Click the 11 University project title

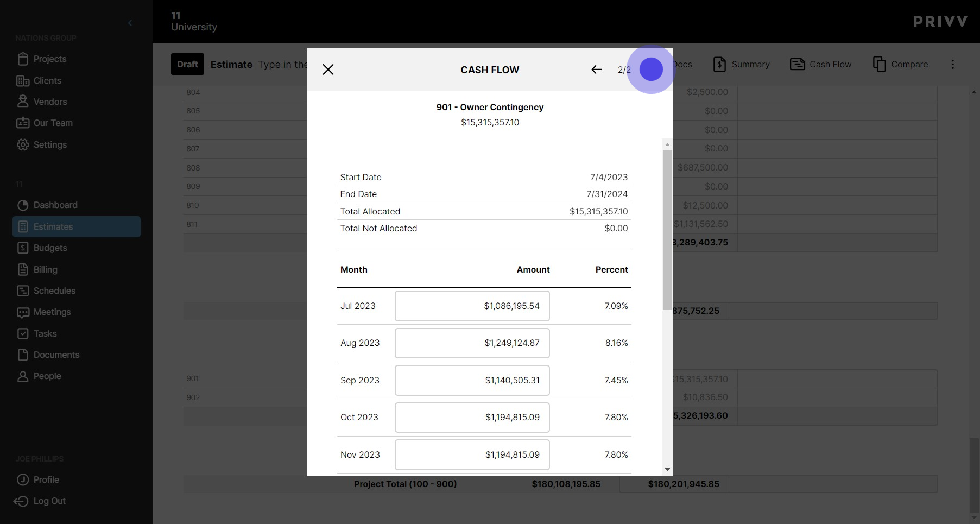[x=194, y=21]
